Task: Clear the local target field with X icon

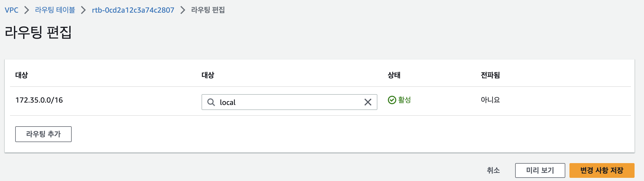Action: pyautogui.click(x=368, y=102)
